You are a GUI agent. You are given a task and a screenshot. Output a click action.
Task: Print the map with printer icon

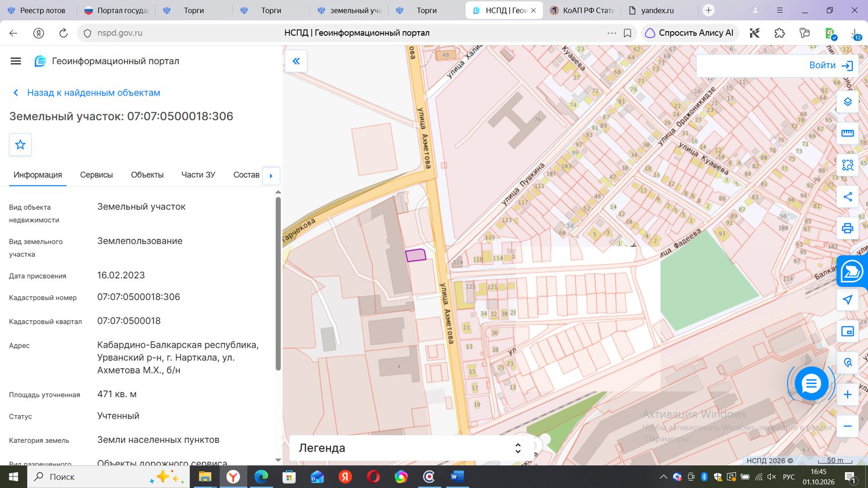848,228
